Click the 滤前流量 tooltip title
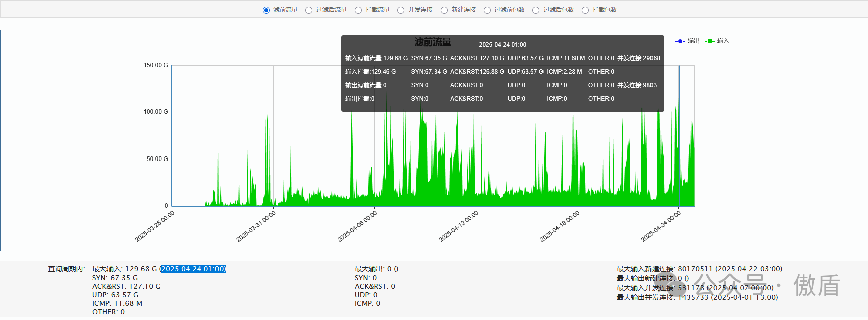The height and width of the screenshot is (320, 868). pyautogui.click(x=432, y=42)
